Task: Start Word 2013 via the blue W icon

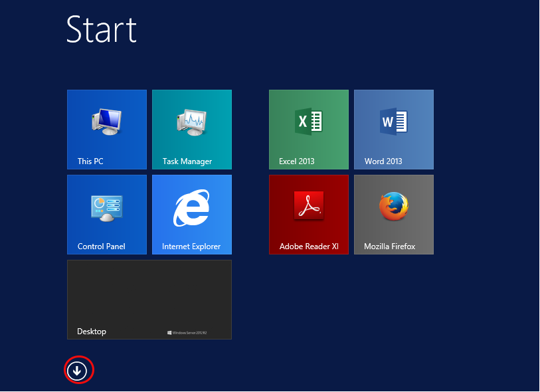Action: (393, 122)
